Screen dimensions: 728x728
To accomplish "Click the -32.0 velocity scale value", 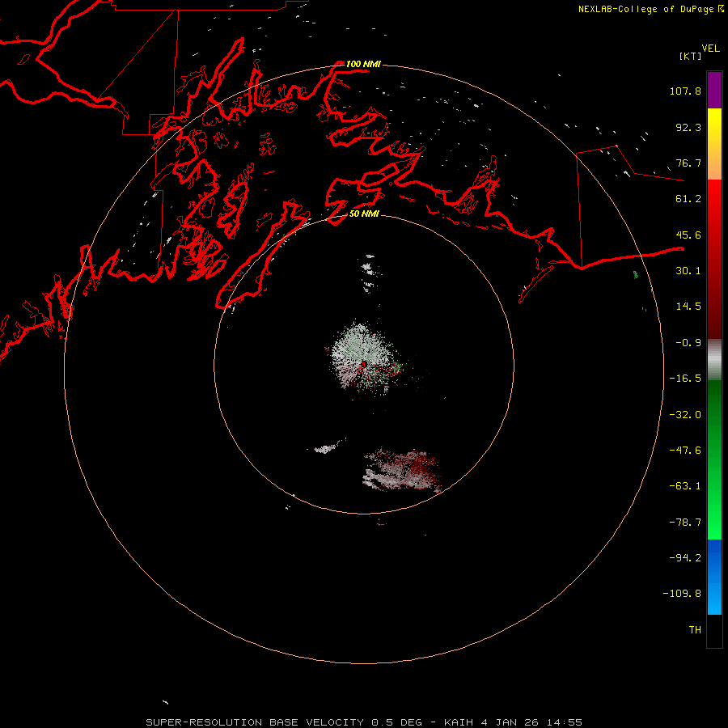I will click(685, 415).
